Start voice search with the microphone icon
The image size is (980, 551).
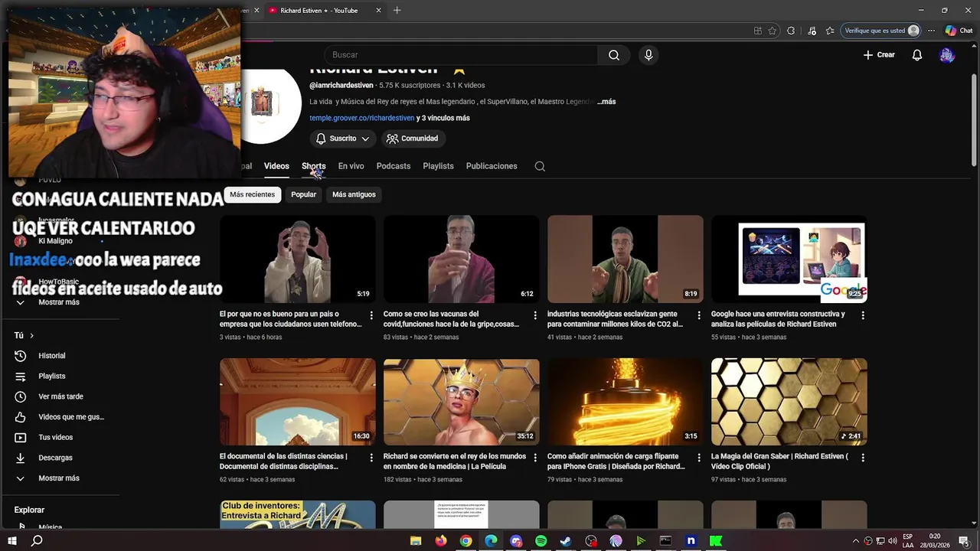click(x=648, y=55)
